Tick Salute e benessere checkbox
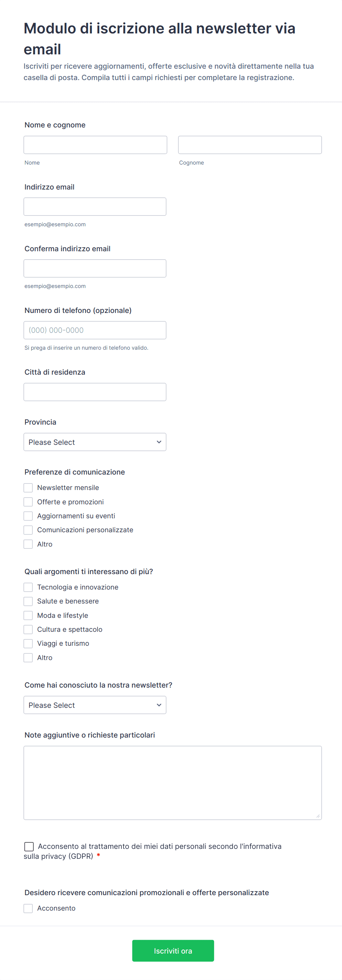Viewport: 342px width, 980px height. pos(28,601)
